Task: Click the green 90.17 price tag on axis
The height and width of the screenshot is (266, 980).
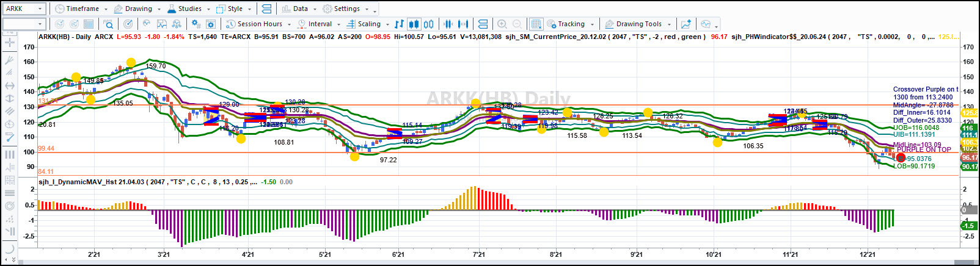Action: point(969,167)
